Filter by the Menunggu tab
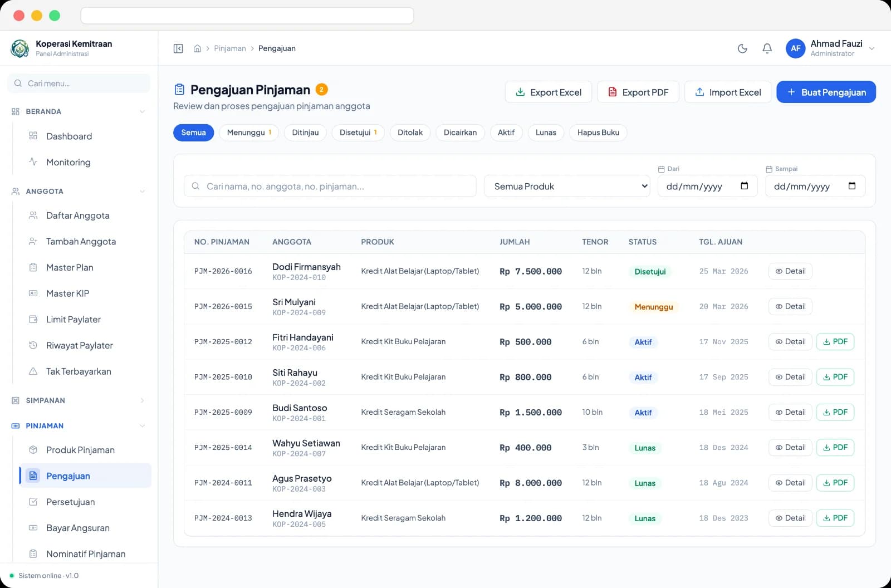The image size is (891, 588). point(249,133)
